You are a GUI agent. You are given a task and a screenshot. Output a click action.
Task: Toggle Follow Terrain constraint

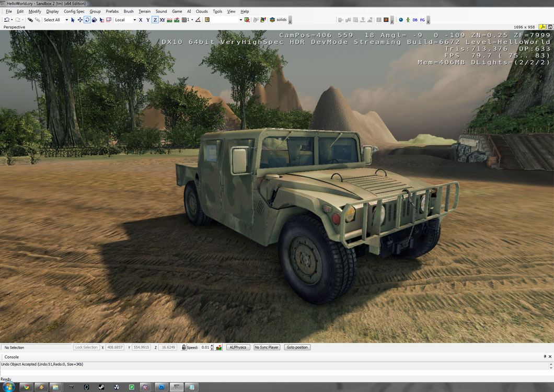point(169,20)
